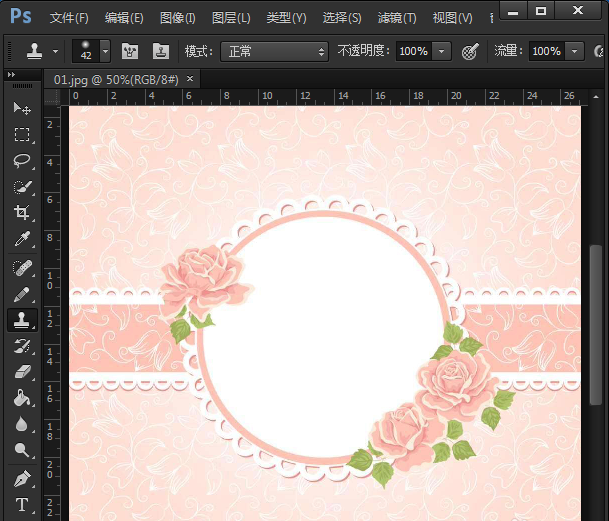Switch to the Eraser tool
Viewport: 609px width, 521px height.
[x=22, y=371]
